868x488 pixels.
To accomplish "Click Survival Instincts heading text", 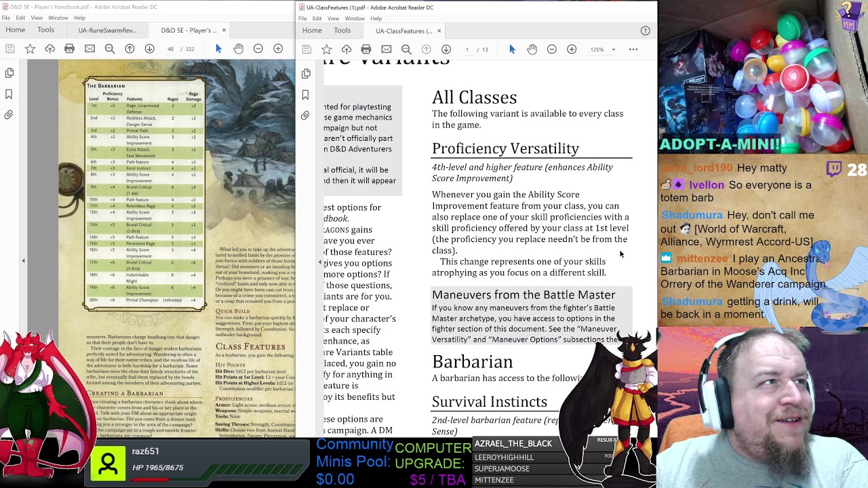I will coord(490,402).
